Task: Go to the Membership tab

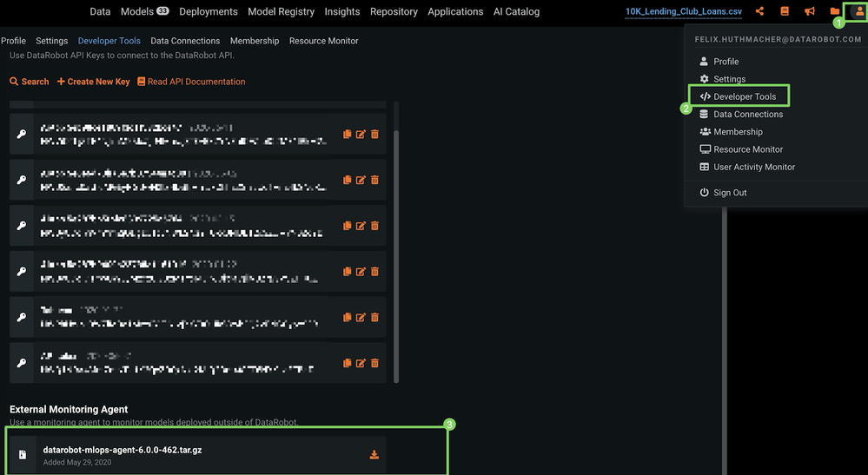Action: [255, 41]
